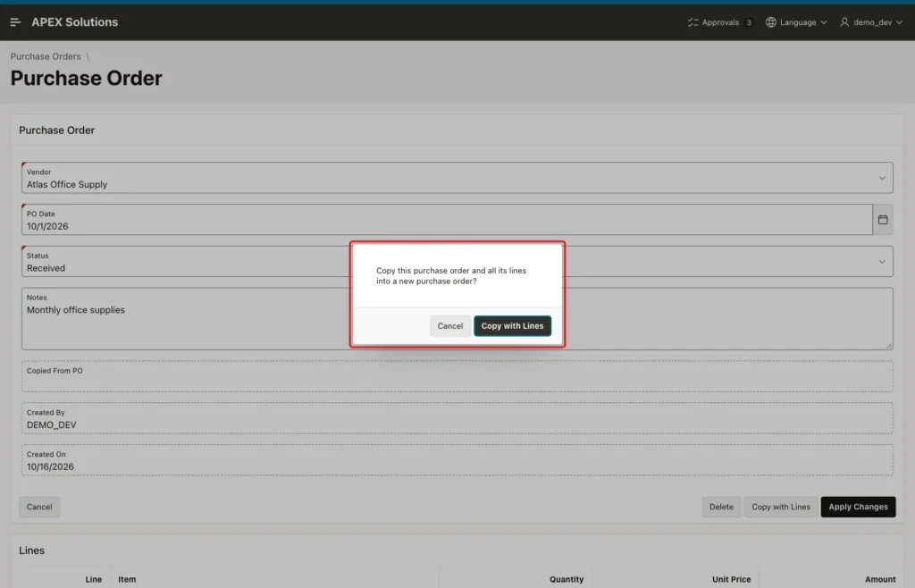Open Approvals menu item

pyautogui.click(x=720, y=22)
